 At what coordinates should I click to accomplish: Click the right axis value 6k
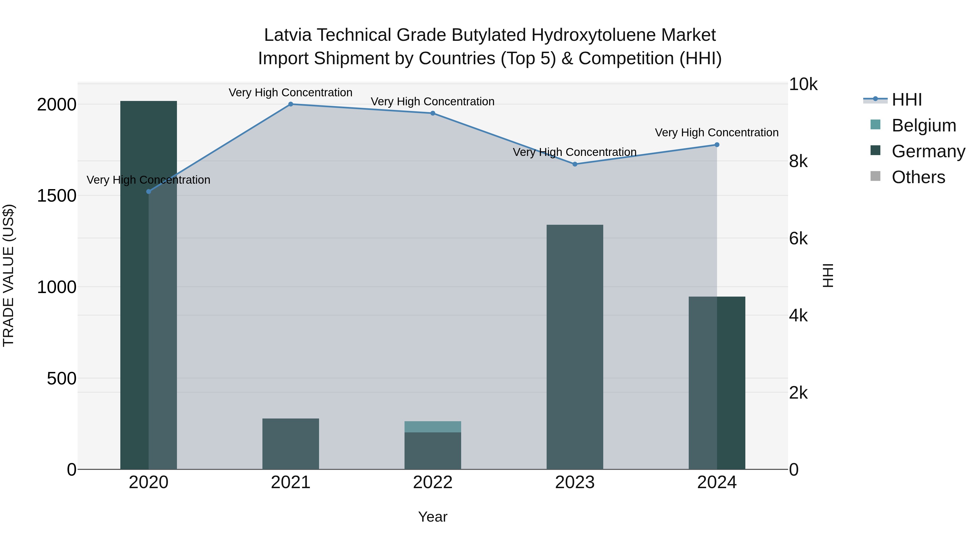click(x=798, y=238)
